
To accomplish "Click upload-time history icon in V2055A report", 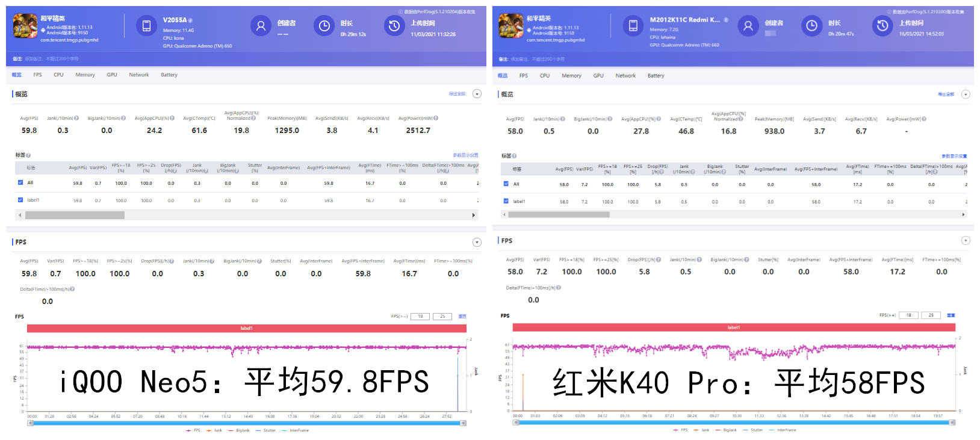I will (394, 26).
